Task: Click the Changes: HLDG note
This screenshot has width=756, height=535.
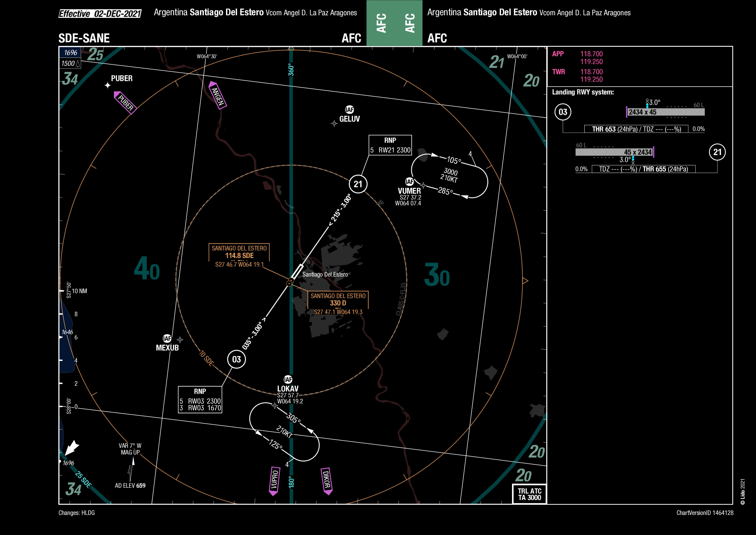Action: click(x=76, y=513)
